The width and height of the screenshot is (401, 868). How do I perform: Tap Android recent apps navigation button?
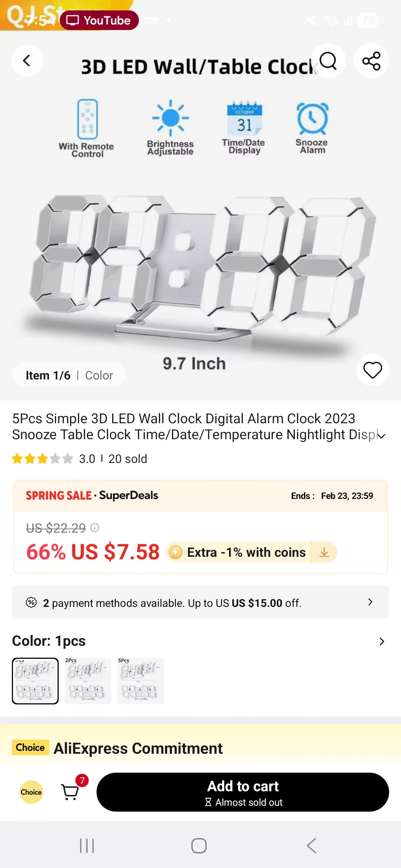click(87, 846)
